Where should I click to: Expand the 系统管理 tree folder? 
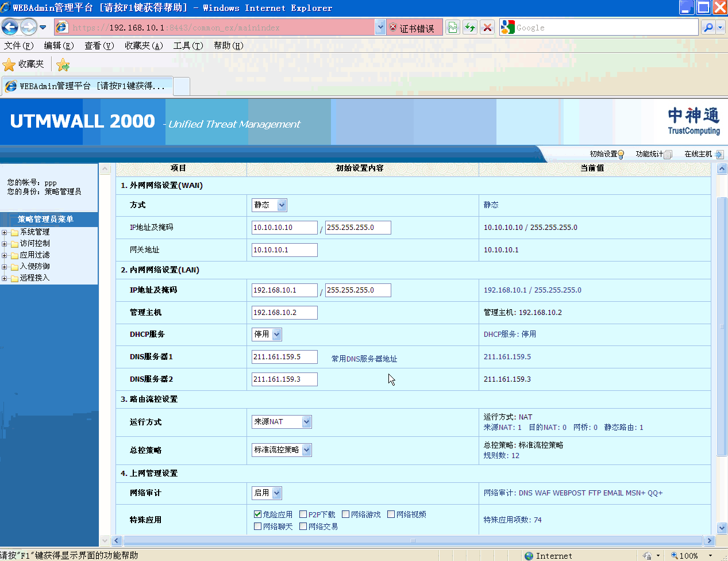(5, 232)
